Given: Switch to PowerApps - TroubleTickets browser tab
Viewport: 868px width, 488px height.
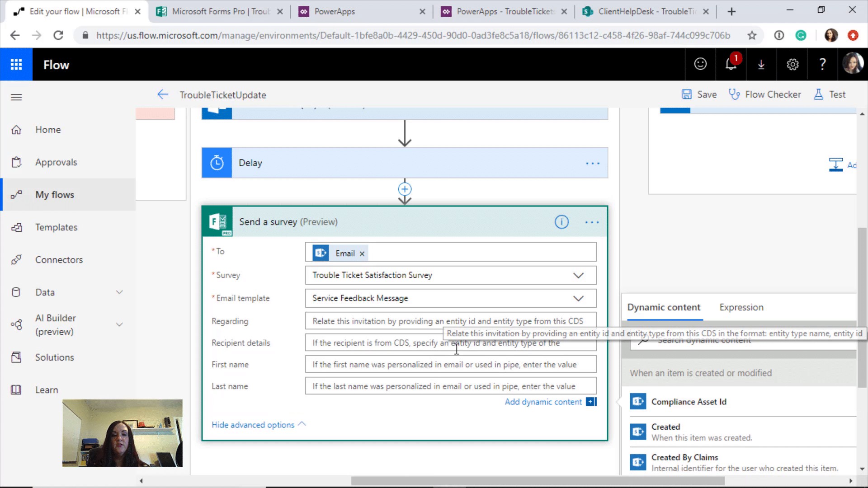Looking at the screenshot, I should pos(504,11).
